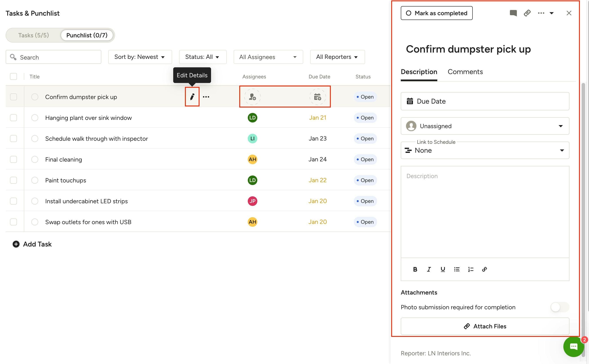Click the Mark as completed button
The image size is (589, 364).
click(436, 13)
